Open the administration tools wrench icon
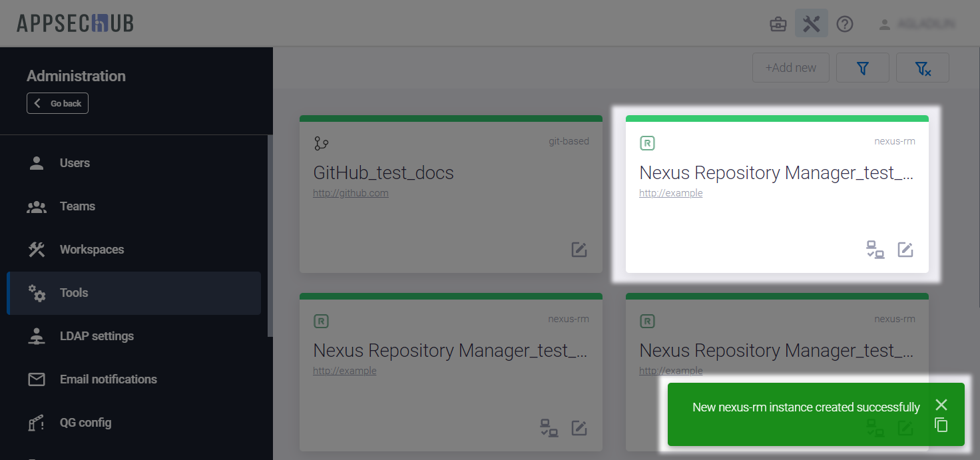Screen dimensions: 980x460 pyautogui.click(x=811, y=25)
